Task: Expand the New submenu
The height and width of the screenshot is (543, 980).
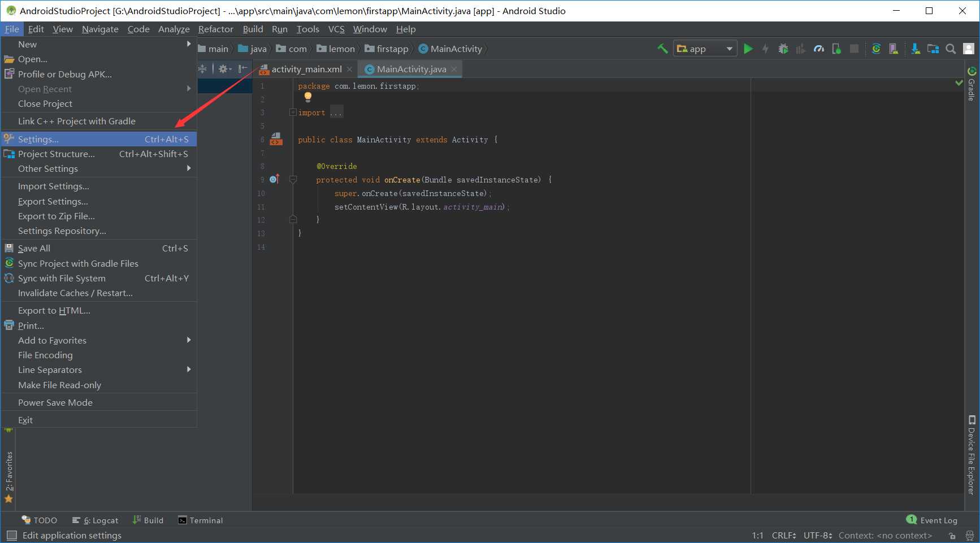Action: pos(99,44)
